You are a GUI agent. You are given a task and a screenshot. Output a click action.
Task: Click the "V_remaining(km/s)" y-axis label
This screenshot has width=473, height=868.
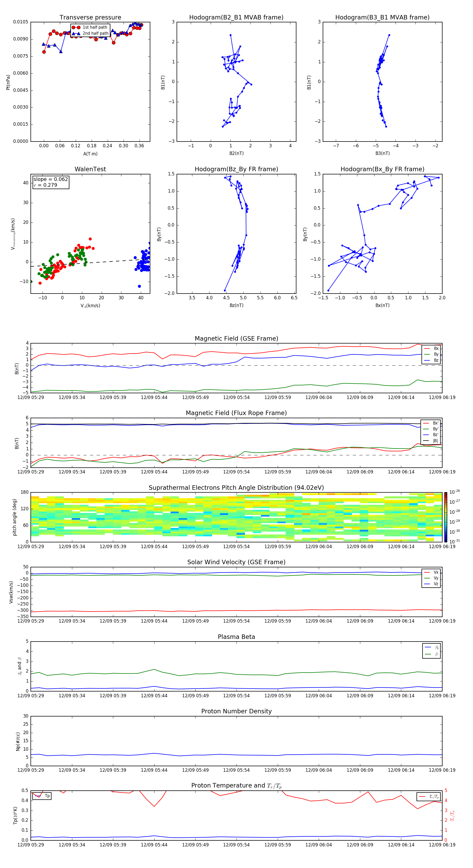(13, 234)
